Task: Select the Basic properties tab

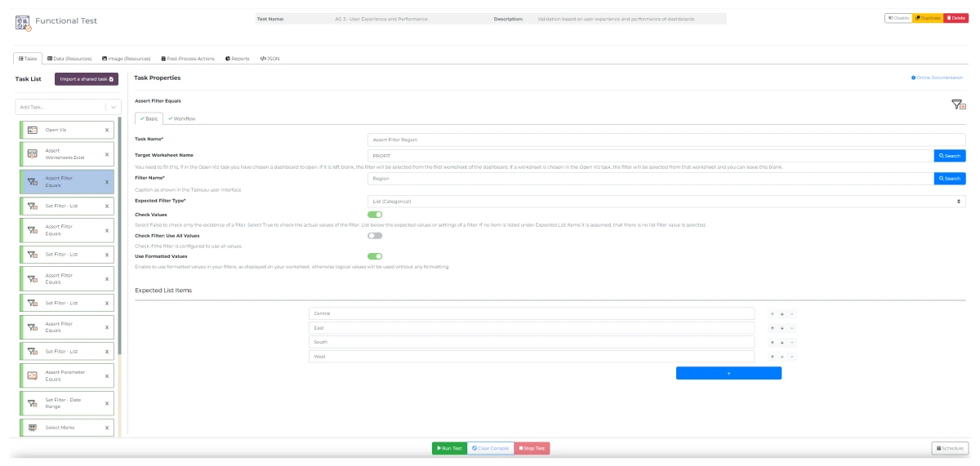Action: (x=149, y=118)
